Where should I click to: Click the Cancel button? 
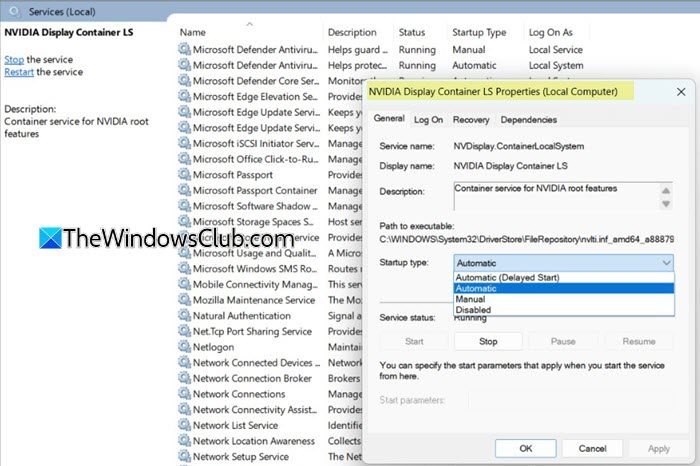592,448
